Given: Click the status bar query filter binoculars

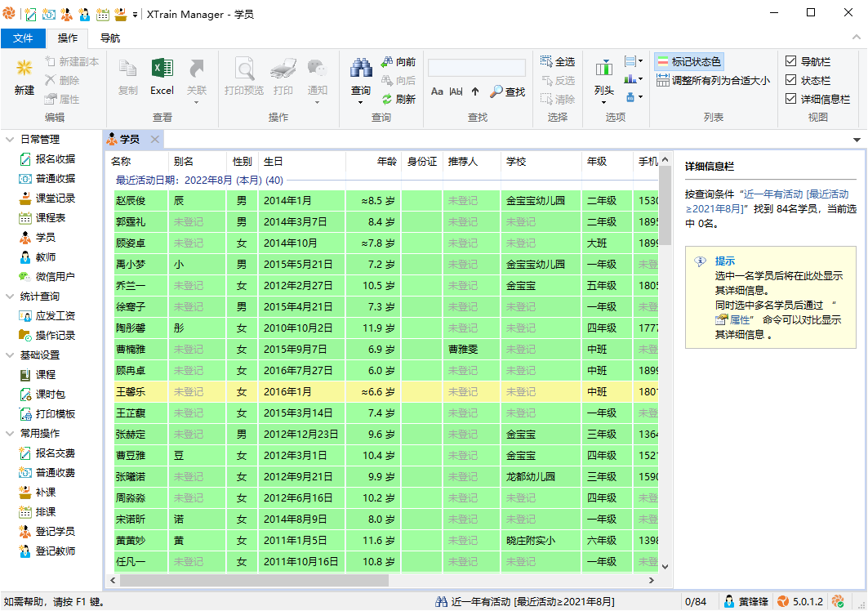Looking at the screenshot, I should (x=441, y=601).
